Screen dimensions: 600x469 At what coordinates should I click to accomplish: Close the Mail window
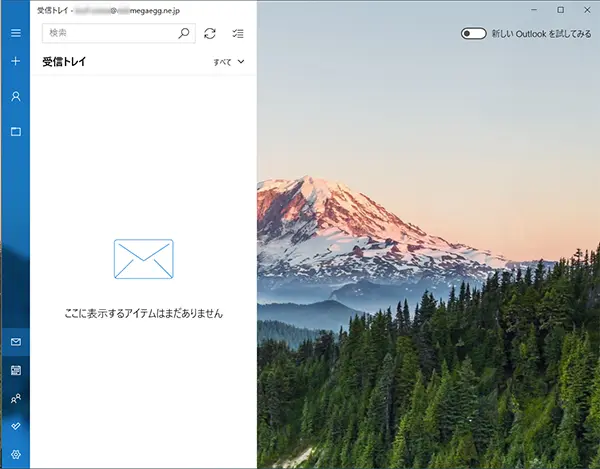click(587, 10)
